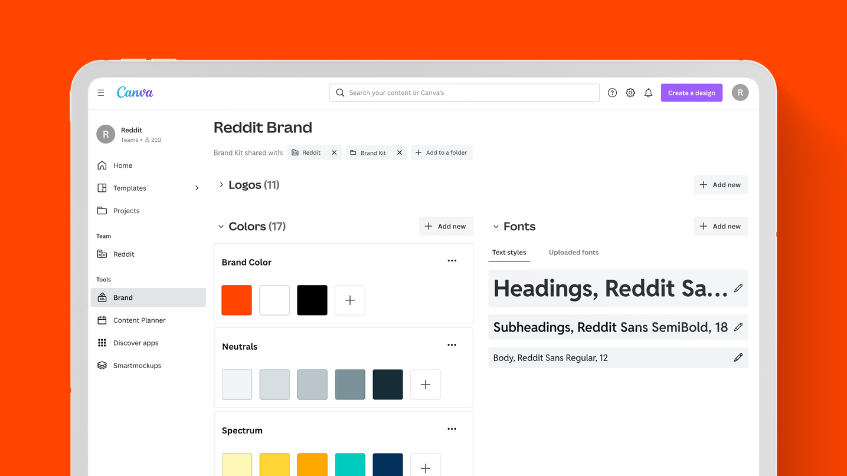This screenshot has height=476, width=847.
Task: Click the Body, Reddit Sans Regular row
Action: [618, 358]
